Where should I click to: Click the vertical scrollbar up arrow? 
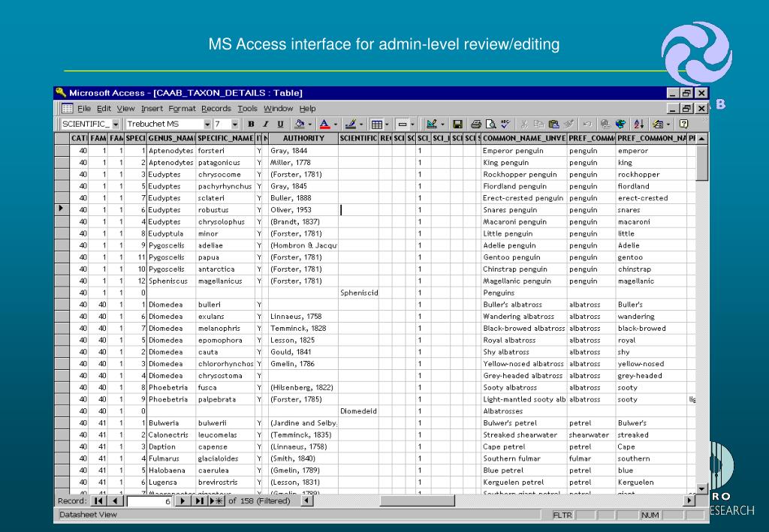click(702, 139)
